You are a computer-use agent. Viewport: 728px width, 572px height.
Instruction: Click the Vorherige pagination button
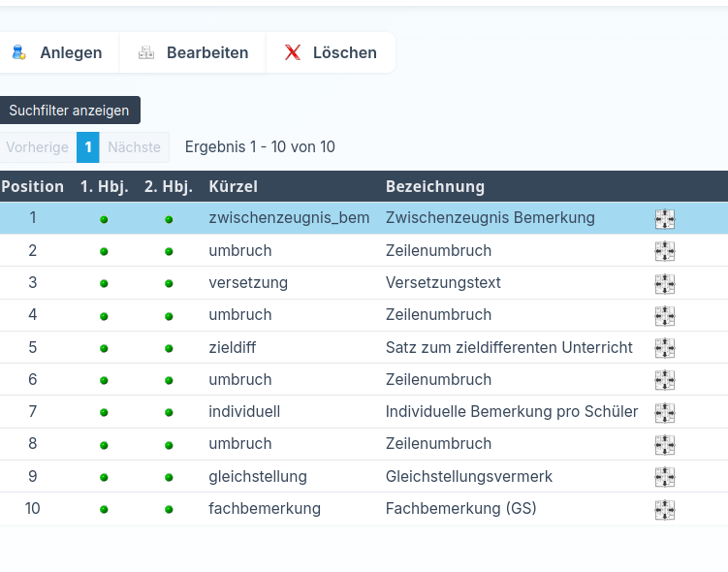pos(37,147)
